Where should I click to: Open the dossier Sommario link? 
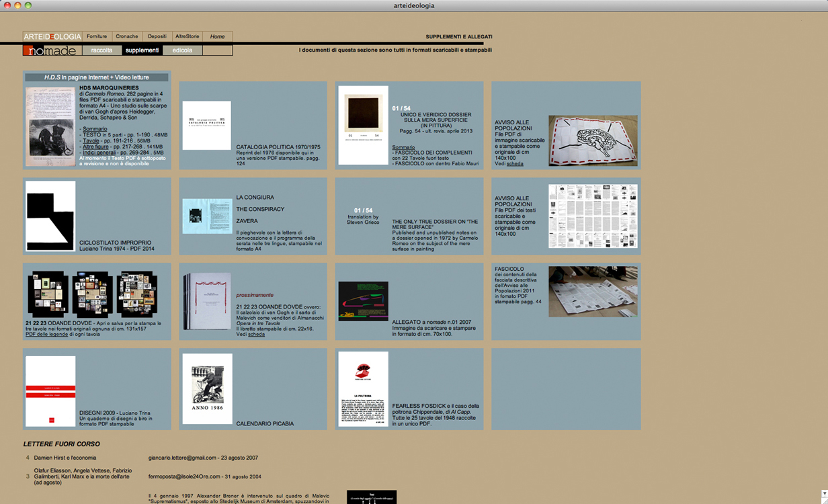(403, 147)
